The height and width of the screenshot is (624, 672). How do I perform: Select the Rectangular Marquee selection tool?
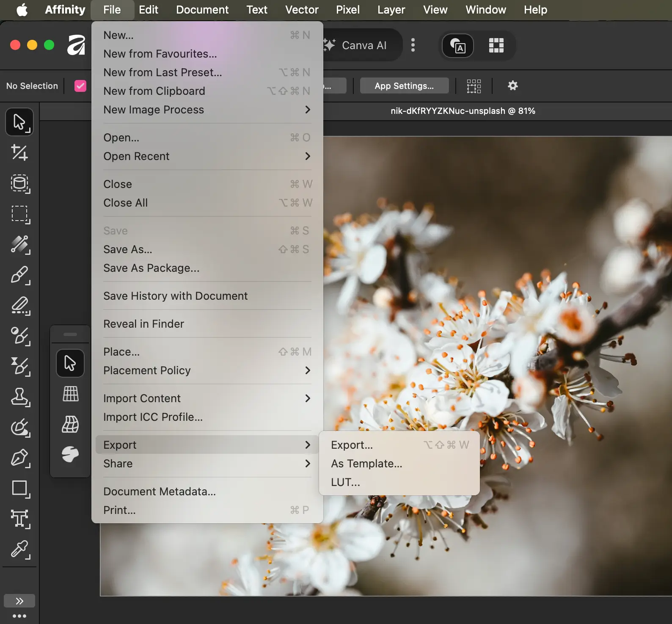pyautogui.click(x=19, y=214)
